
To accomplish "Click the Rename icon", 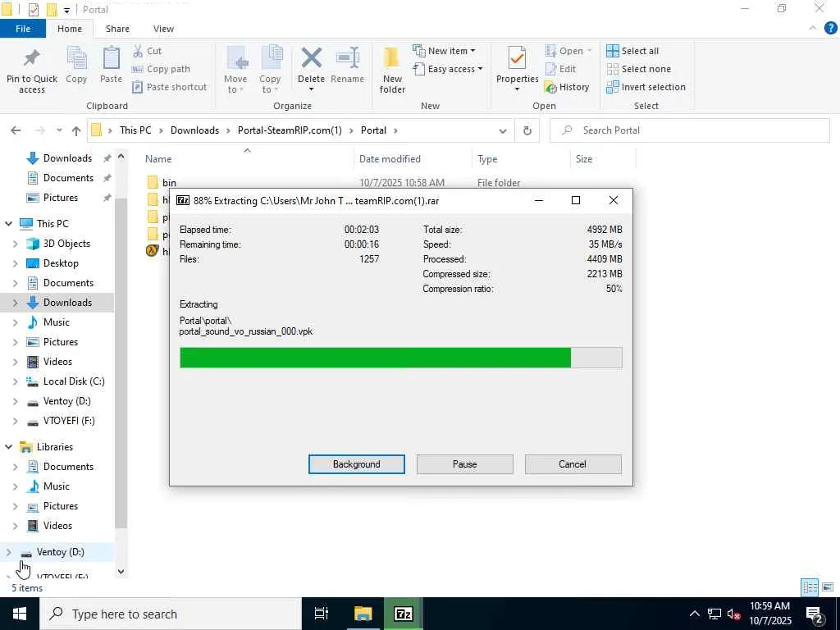I will click(347, 58).
